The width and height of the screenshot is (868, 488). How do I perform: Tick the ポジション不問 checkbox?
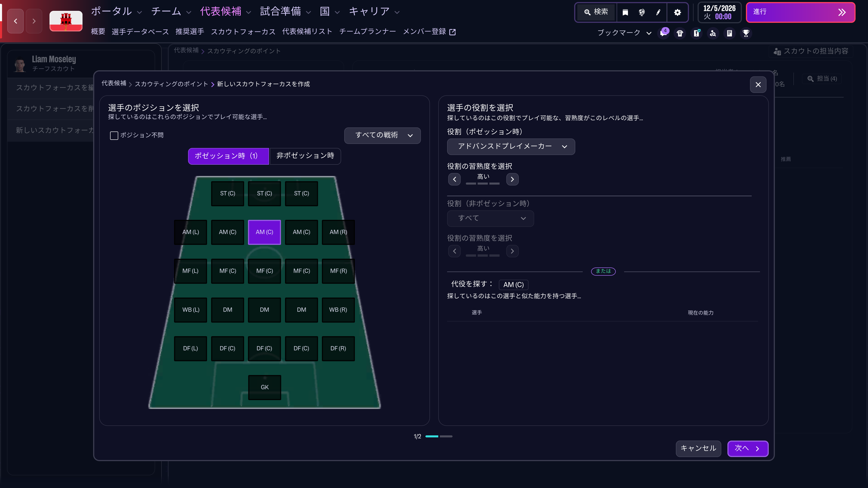coord(114,135)
